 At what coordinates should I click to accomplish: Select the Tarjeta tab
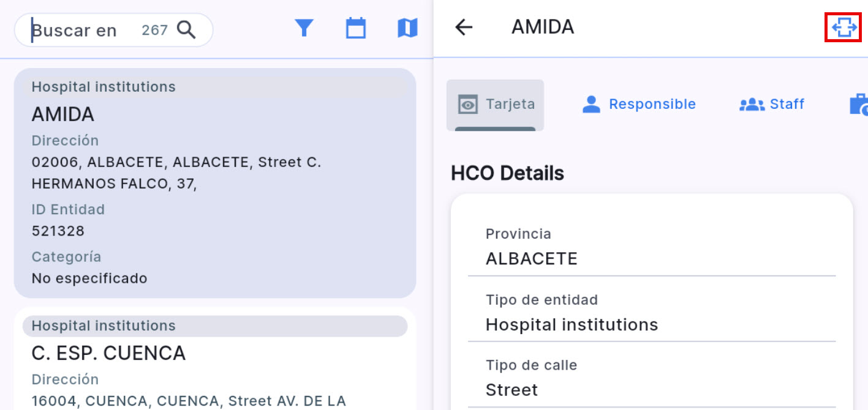point(510,104)
